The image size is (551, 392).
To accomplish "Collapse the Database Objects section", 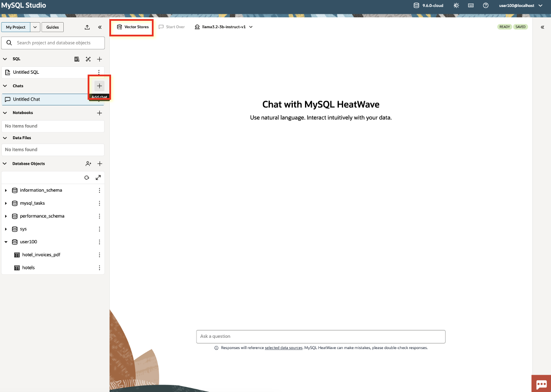I will pos(5,164).
